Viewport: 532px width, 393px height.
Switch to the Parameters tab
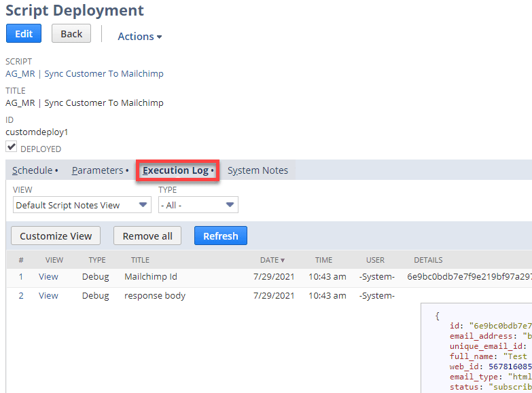pyautogui.click(x=100, y=170)
